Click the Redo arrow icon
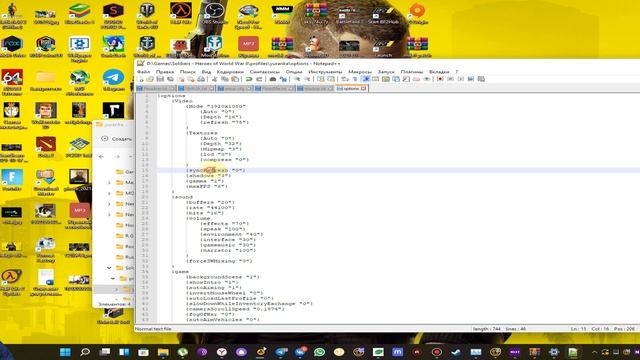The height and width of the screenshot is (360, 640). click(x=259, y=79)
